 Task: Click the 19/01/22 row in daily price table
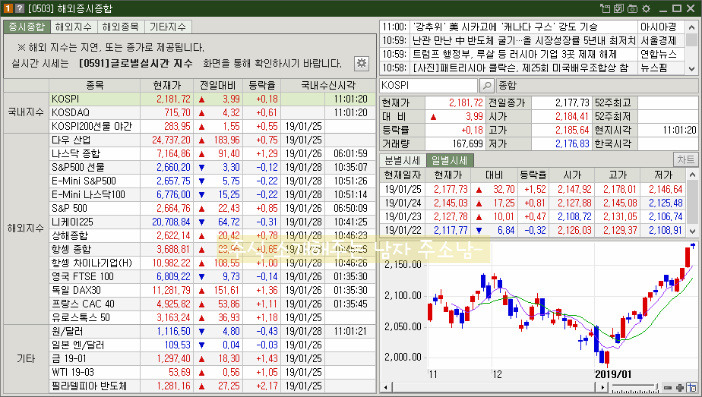(x=533, y=231)
